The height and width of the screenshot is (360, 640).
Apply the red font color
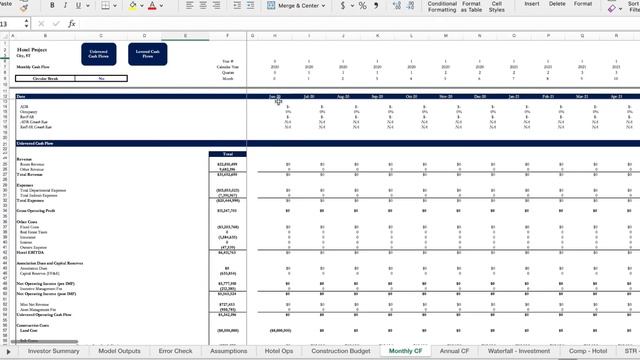pyautogui.click(x=152, y=5)
